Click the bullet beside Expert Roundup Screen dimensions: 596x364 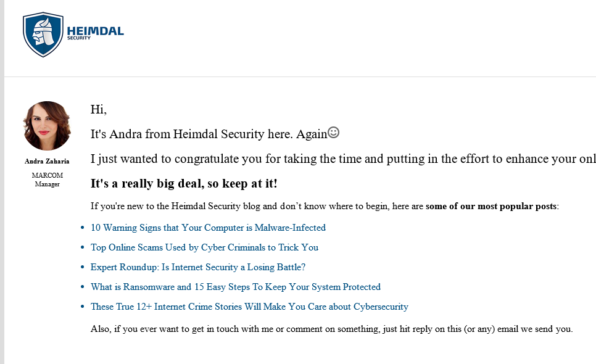[x=83, y=268]
